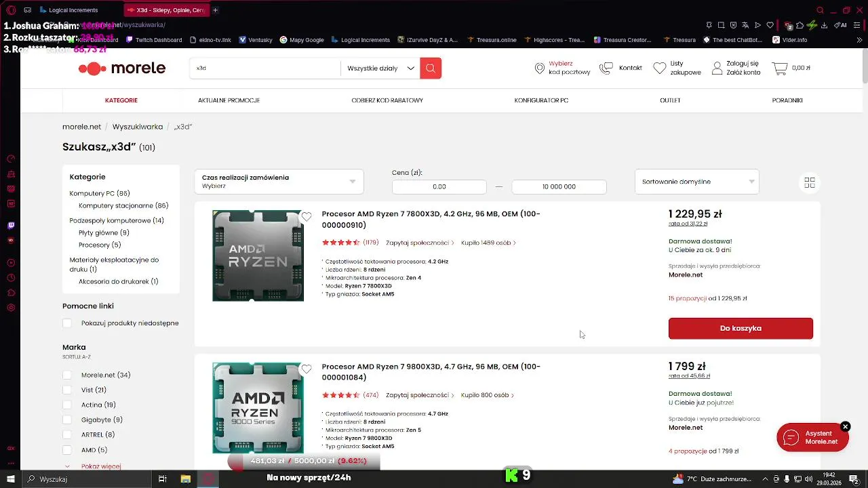Open the browser extensions puzzle icon

point(800,25)
